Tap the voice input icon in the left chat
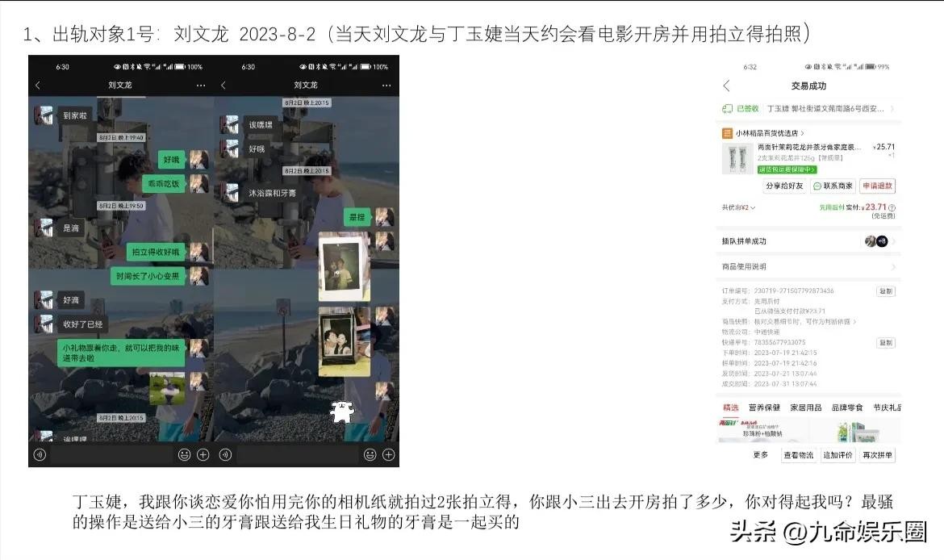Image resolution: width=944 pixels, height=560 pixels. pos(40,454)
